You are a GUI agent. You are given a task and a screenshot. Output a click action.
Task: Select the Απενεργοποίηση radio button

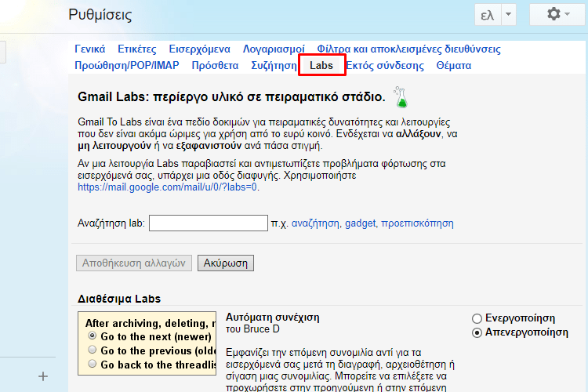point(477,332)
